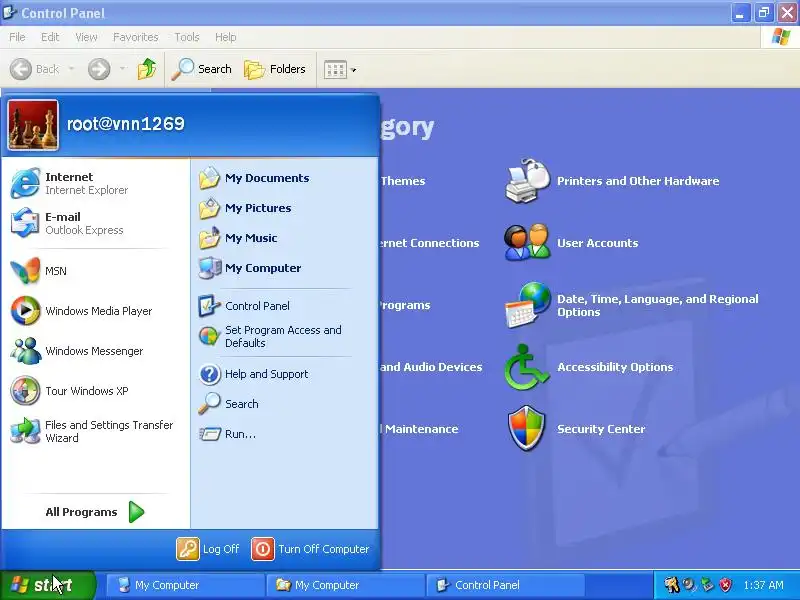The width and height of the screenshot is (800, 600).
Task: Click the User Accounts people icon
Action: 528,242
